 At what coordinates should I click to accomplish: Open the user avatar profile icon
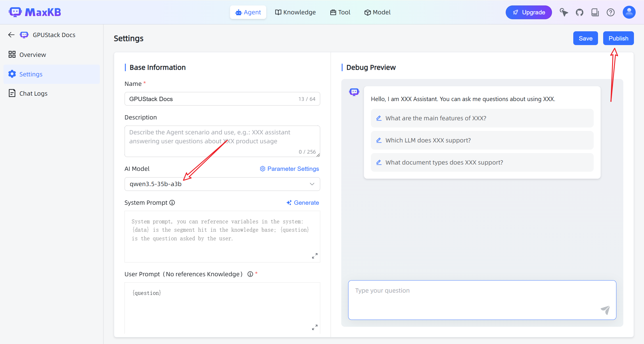(629, 12)
